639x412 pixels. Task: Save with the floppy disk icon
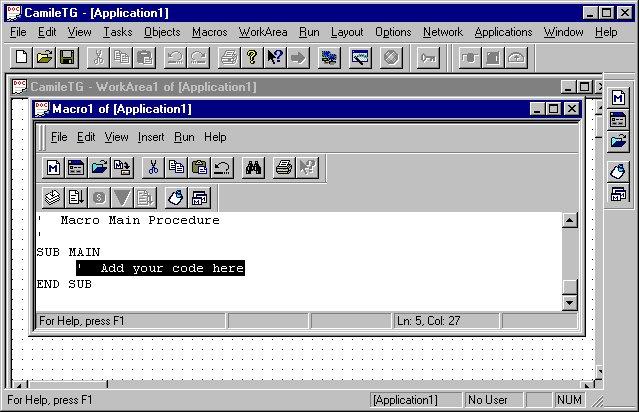tap(67, 57)
